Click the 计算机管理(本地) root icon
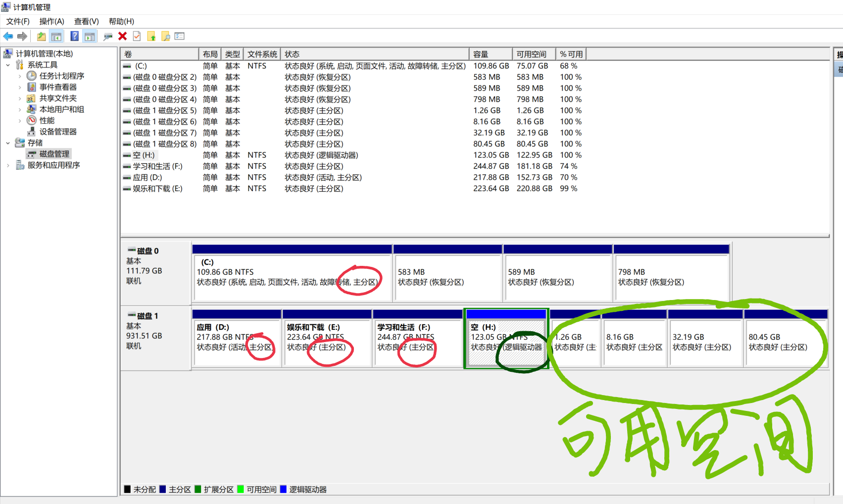This screenshot has width=843, height=504. pos(8,53)
